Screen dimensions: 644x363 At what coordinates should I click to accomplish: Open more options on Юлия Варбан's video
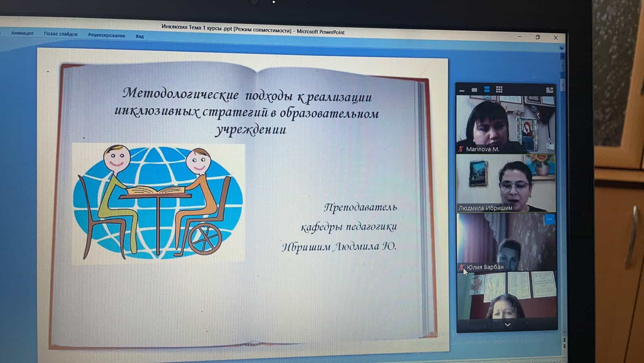point(549,219)
